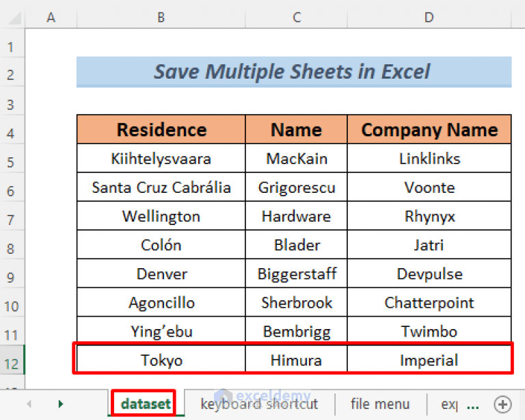This screenshot has width=525, height=420.
Task: Open the file menu sheet tab
Action: tap(380, 404)
